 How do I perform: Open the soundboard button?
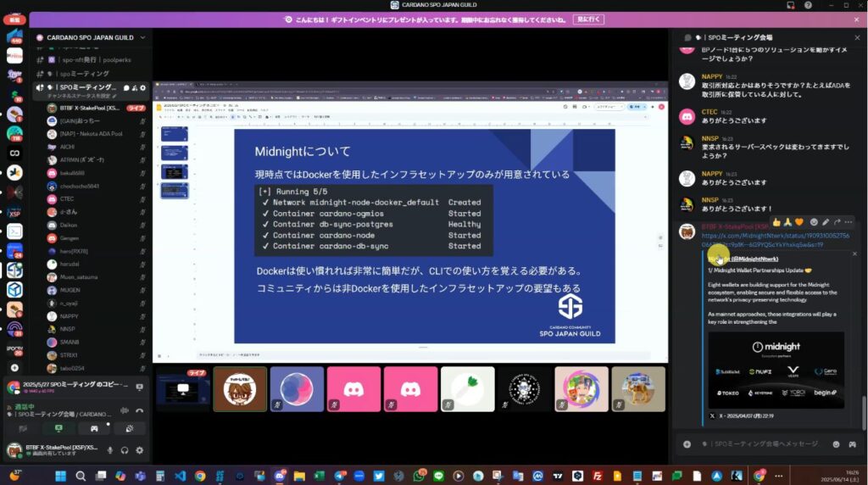(x=130, y=428)
